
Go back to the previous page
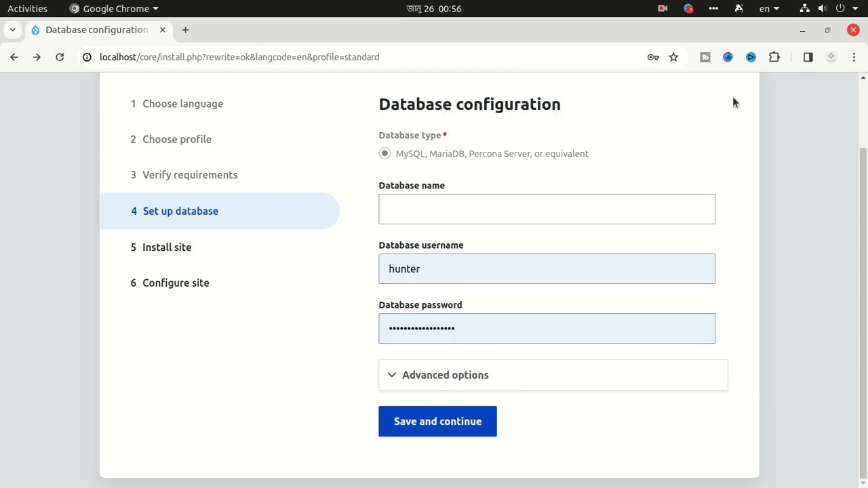[x=14, y=58]
